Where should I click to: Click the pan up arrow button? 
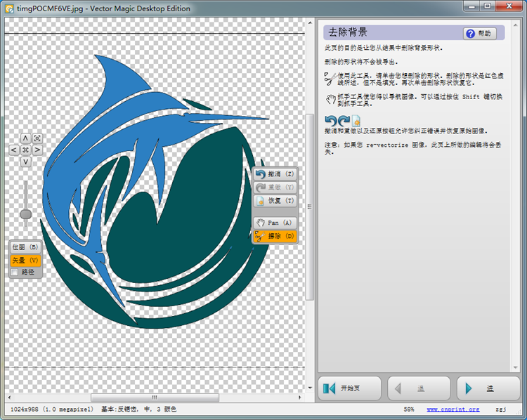pos(25,138)
